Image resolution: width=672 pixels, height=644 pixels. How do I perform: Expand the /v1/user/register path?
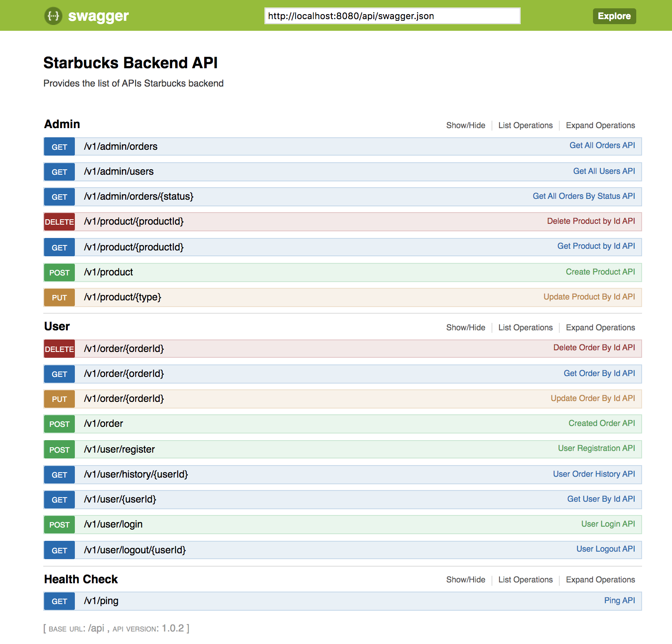(119, 449)
